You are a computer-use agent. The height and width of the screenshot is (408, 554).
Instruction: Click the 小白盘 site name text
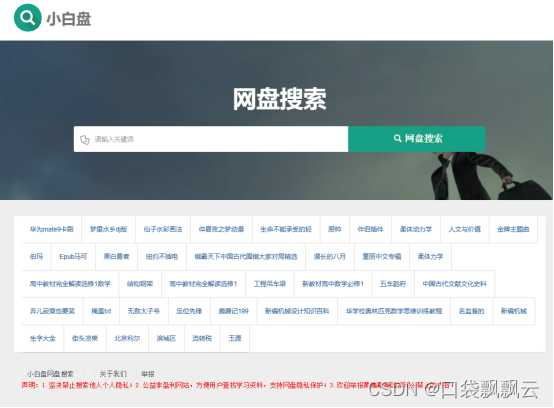(69, 19)
